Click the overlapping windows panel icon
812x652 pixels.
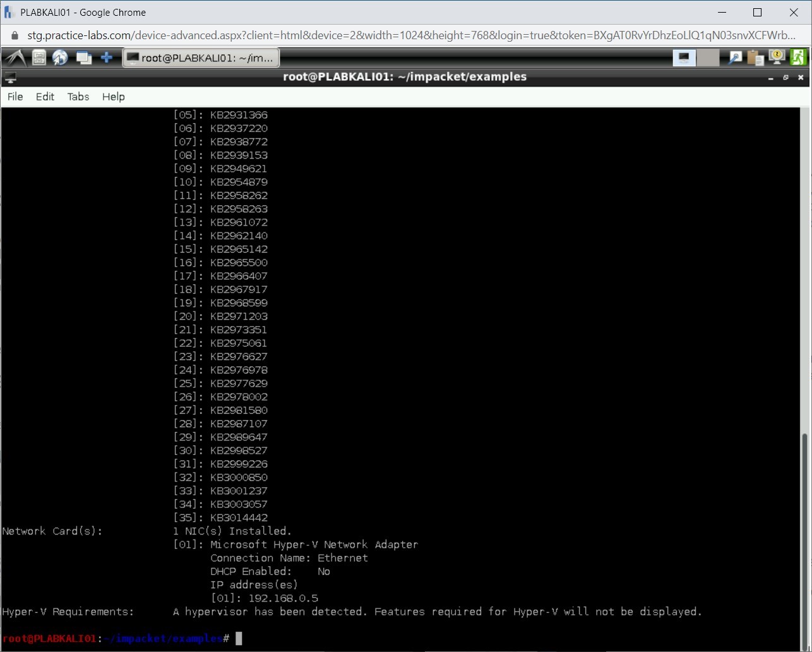click(x=83, y=58)
